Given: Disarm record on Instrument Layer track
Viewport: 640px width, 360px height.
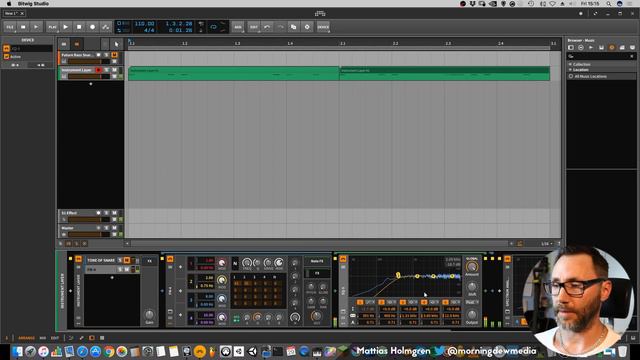Looking at the screenshot, I should 98,70.
